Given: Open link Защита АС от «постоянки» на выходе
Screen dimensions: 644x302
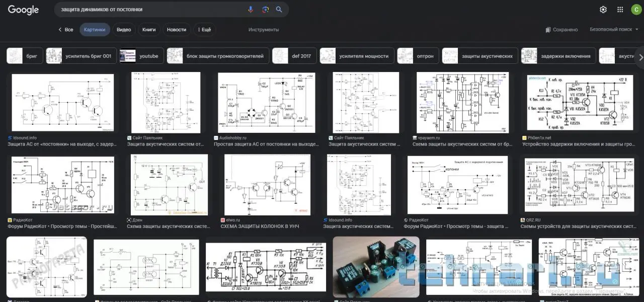Looking at the screenshot, I should [61, 144].
